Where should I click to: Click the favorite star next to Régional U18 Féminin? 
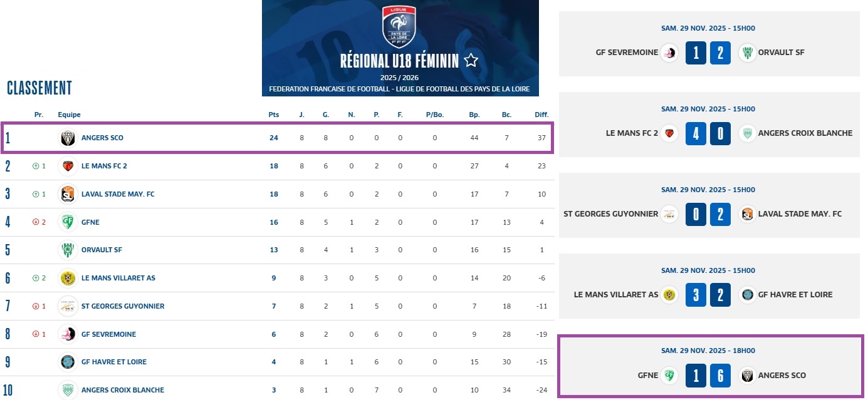coord(471,61)
